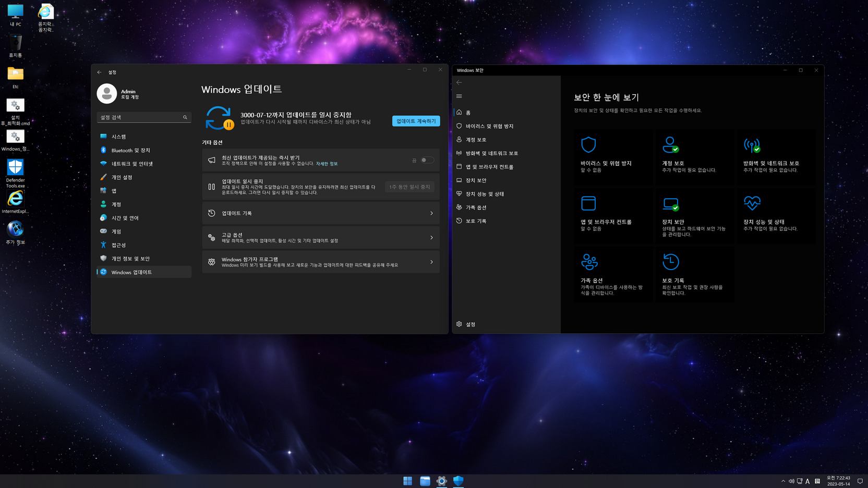Select 앱 in the Settings sidebar

pyautogui.click(x=144, y=191)
